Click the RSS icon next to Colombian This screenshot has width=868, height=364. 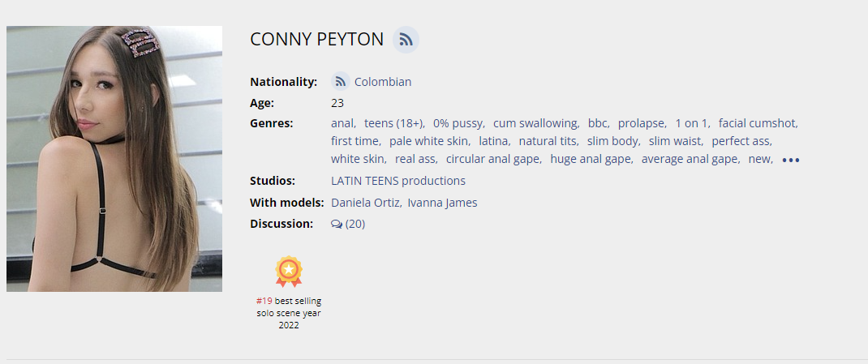(x=341, y=82)
